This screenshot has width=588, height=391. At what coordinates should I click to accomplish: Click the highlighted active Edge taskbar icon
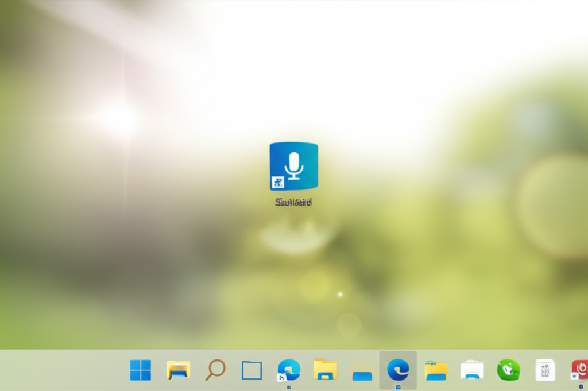coord(398,370)
